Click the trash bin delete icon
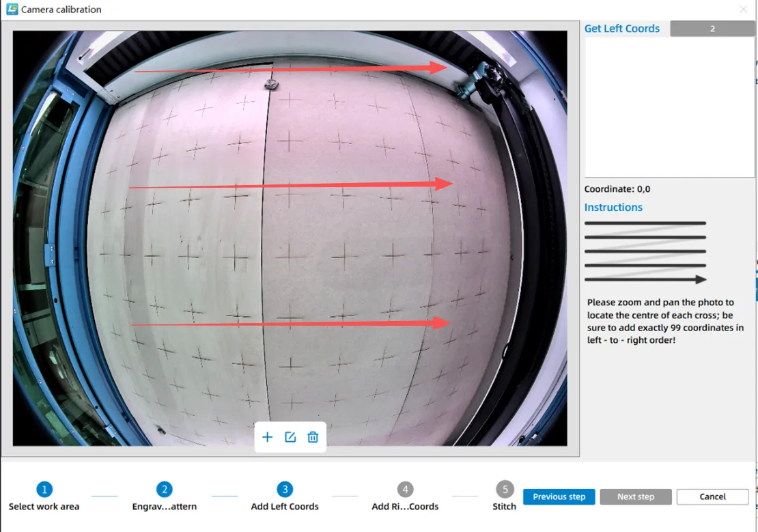Image resolution: width=758 pixels, height=532 pixels. (x=313, y=437)
